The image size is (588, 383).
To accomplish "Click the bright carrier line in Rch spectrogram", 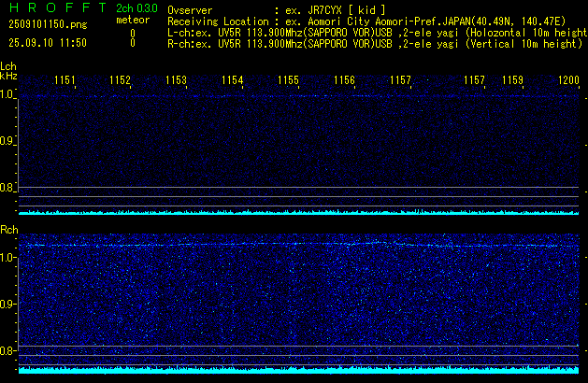I will pos(298,245).
